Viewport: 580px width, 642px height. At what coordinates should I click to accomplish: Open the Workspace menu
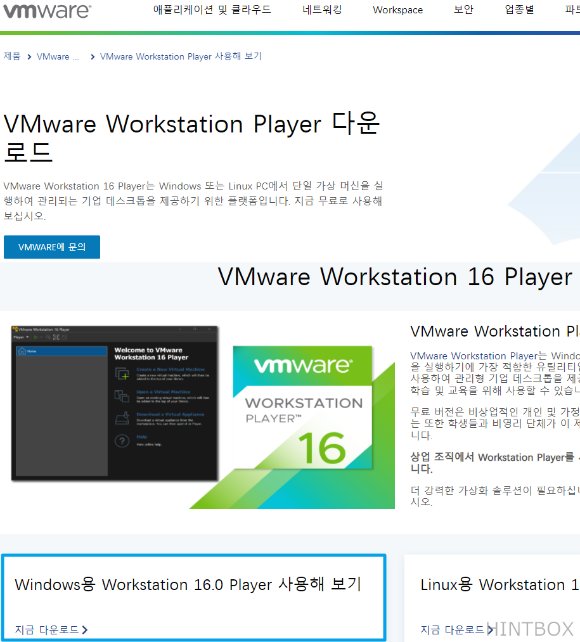[397, 10]
